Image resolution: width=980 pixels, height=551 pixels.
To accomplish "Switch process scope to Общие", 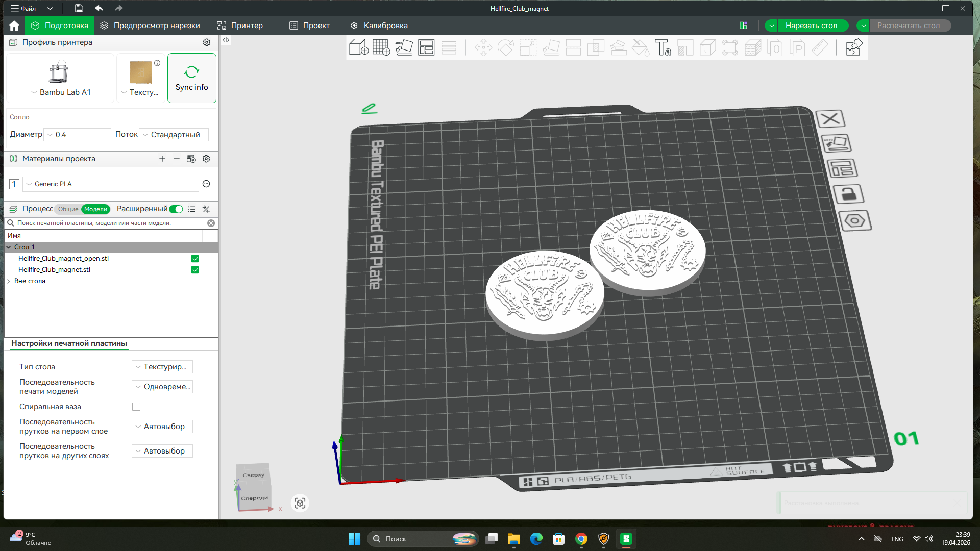I will pos(68,209).
